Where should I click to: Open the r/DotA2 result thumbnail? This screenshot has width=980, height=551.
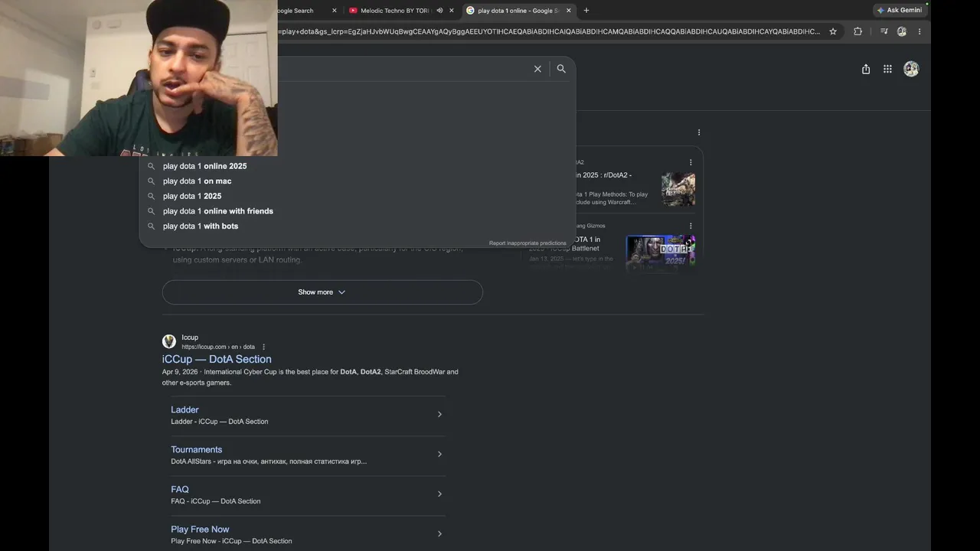(678, 190)
